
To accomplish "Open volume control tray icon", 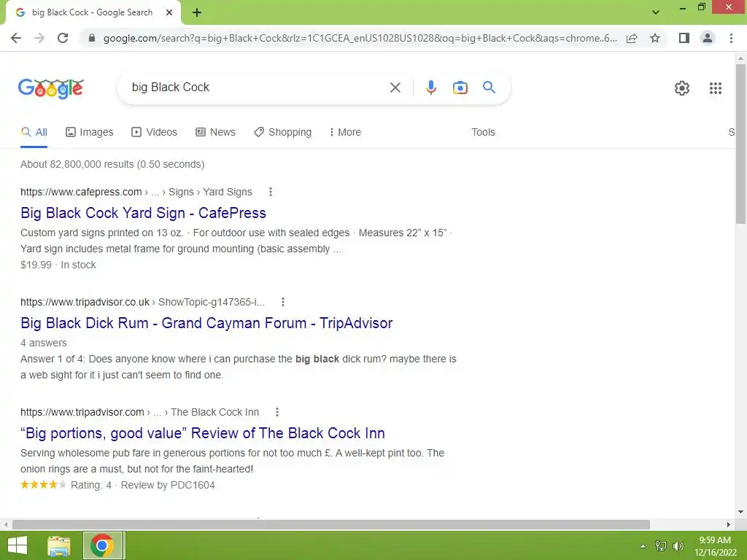I will (x=678, y=546).
